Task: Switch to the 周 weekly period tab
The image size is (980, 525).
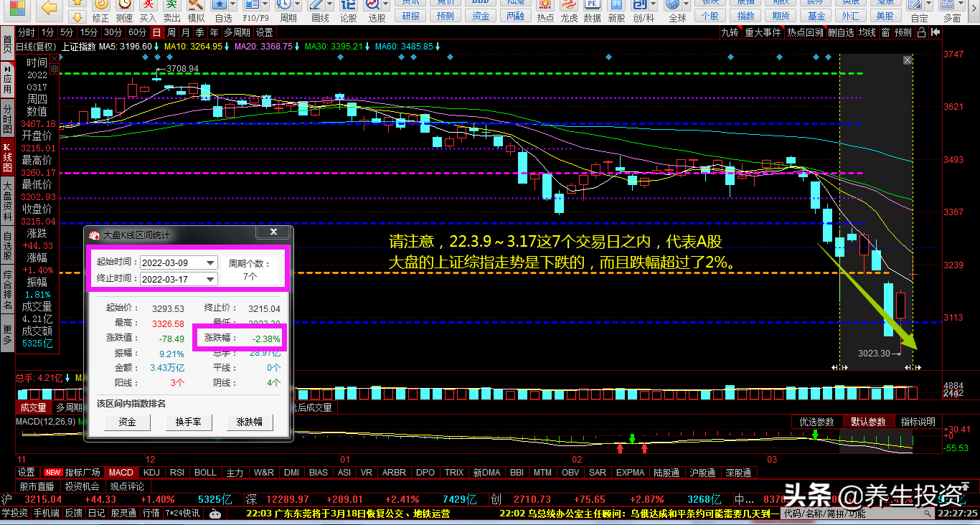Action: (171, 32)
